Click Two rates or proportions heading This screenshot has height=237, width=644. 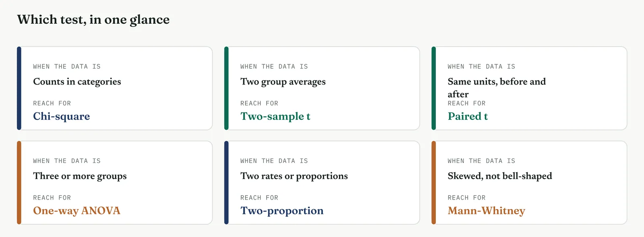[x=294, y=176]
